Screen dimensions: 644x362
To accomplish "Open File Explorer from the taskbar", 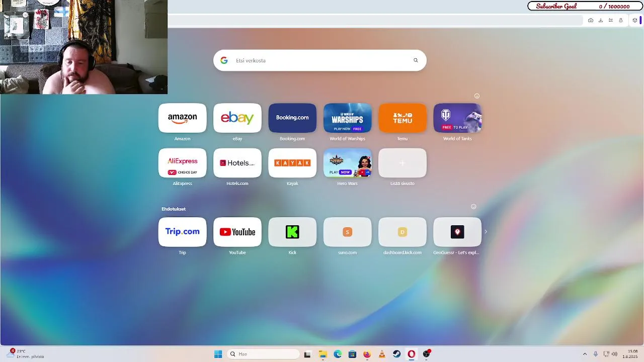I will [323, 354].
